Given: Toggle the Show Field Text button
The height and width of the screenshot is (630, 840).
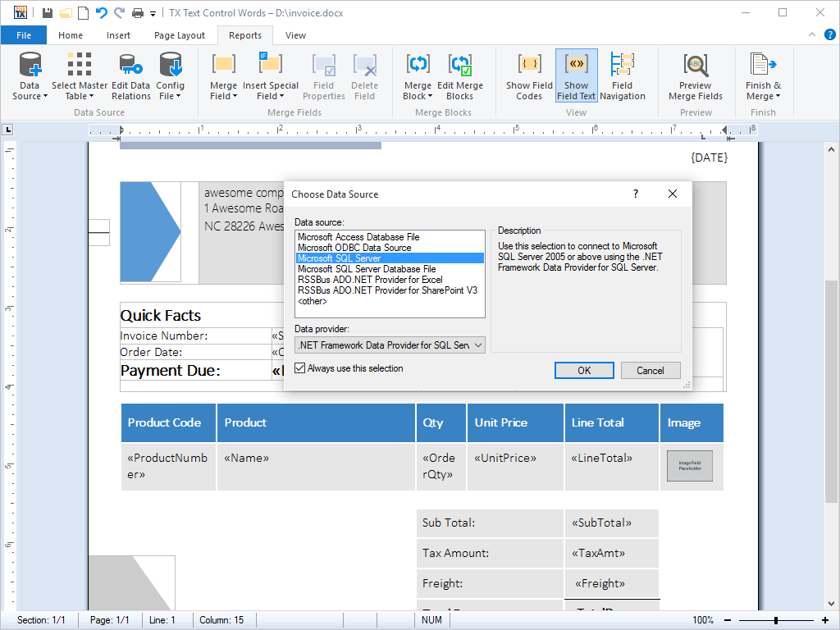Looking at the screenshot, I should [576, 76].
